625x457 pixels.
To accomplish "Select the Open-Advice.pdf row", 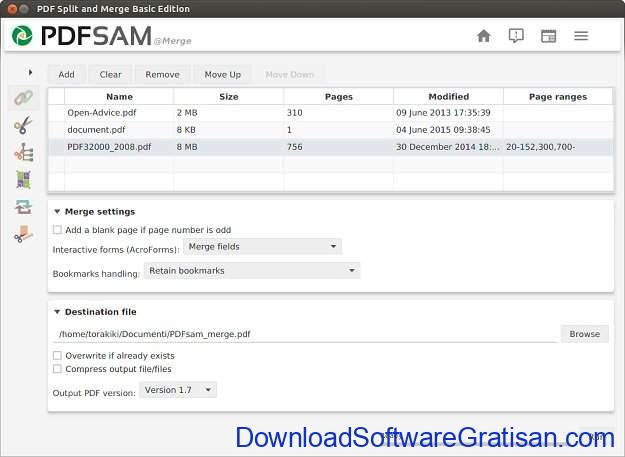I will pos(330,113).
